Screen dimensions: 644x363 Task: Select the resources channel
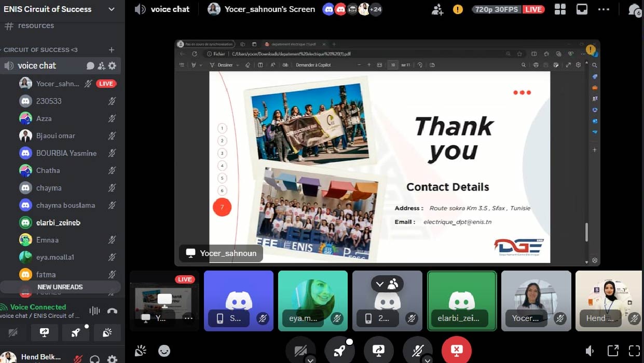click(36, 25)
